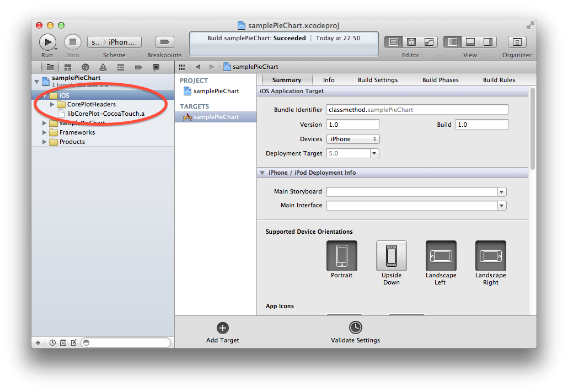Expand the CorePlotHeaders folder
Image resolution: width=568 pixels, height=392 pixels.
(x=52, y=104)
